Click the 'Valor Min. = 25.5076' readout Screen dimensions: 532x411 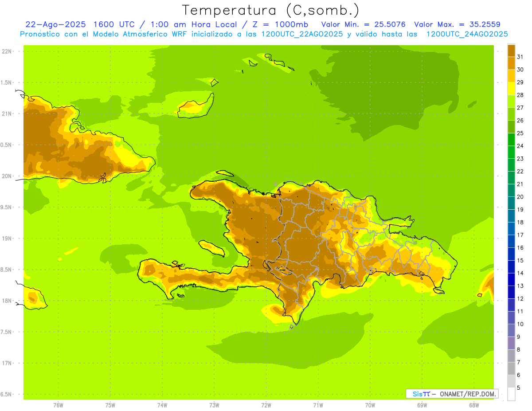pos(363,24)
